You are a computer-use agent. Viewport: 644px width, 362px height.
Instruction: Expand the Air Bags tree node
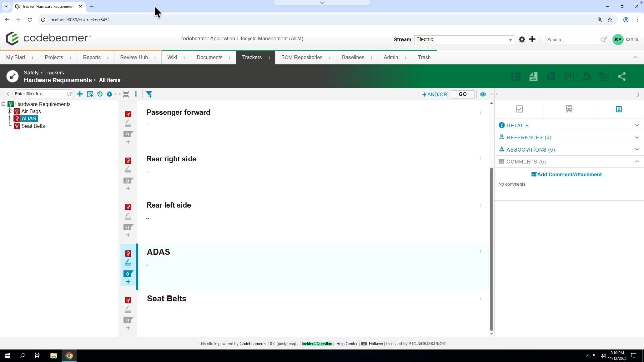(10, 111)
